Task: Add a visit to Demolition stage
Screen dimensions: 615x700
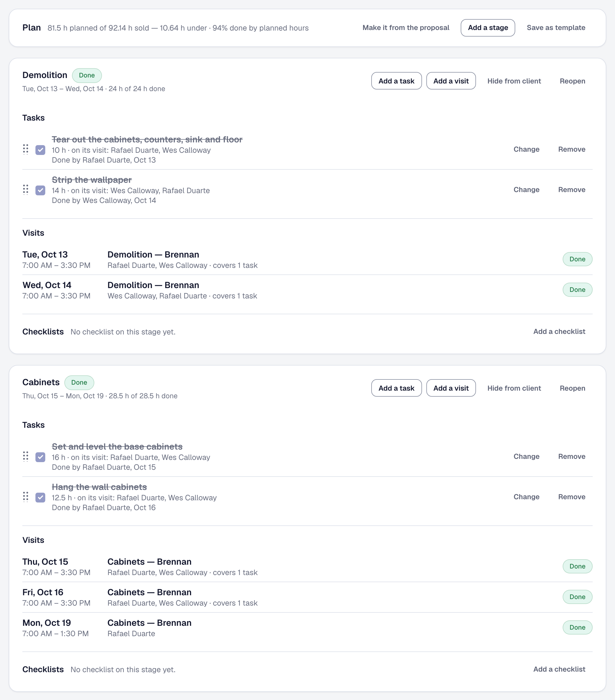Action: (451, 81)
